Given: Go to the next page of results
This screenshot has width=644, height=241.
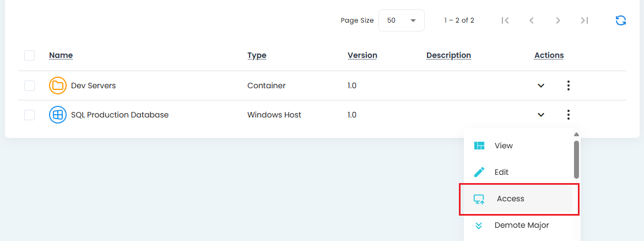Looking at the screenshot, I should point(558,20).
